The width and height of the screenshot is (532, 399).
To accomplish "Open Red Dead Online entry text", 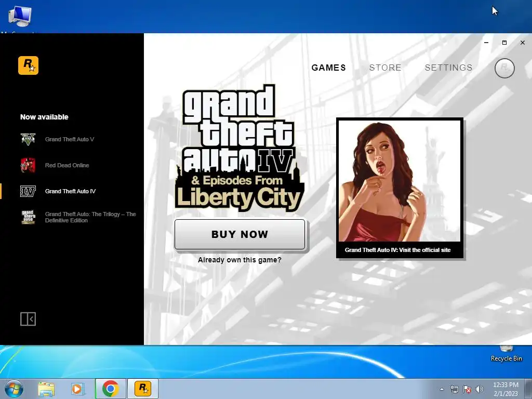I will [x=67, y=165].
